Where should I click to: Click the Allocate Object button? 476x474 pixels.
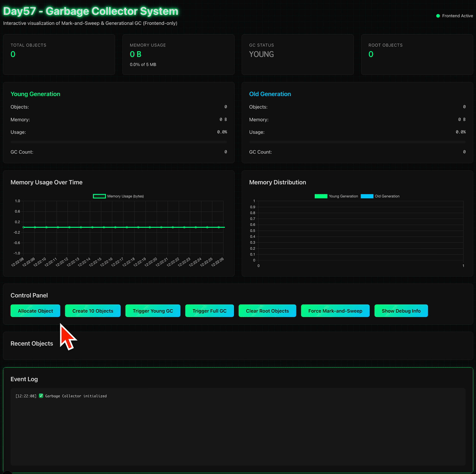(35, 311)
